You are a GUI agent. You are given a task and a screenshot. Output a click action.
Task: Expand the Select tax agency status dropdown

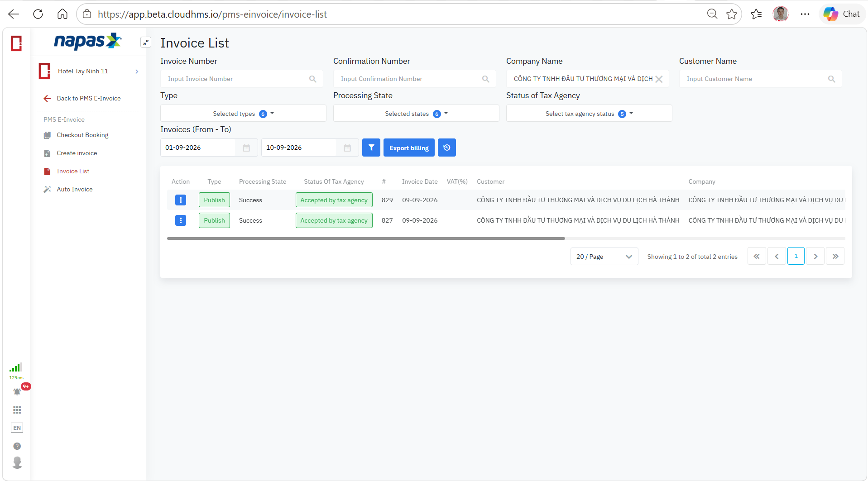click(x=589, y=114)
